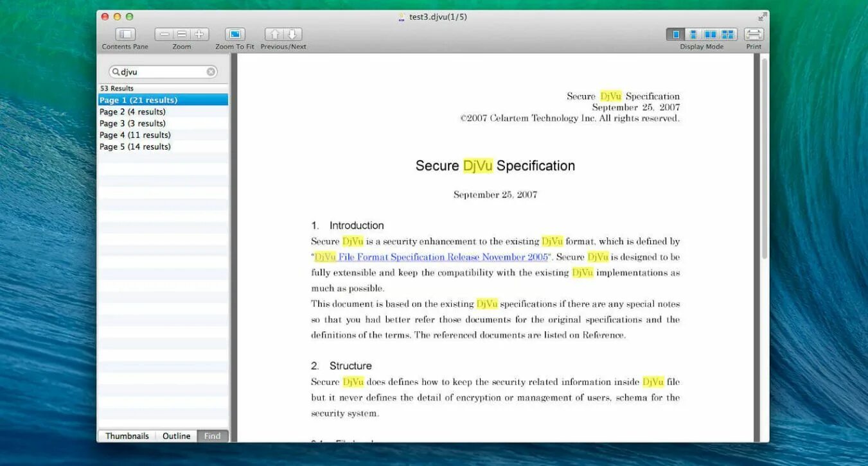Click the minimize window yellow button
The height and width of the screenshot is (466, 868).
point(117,17)
